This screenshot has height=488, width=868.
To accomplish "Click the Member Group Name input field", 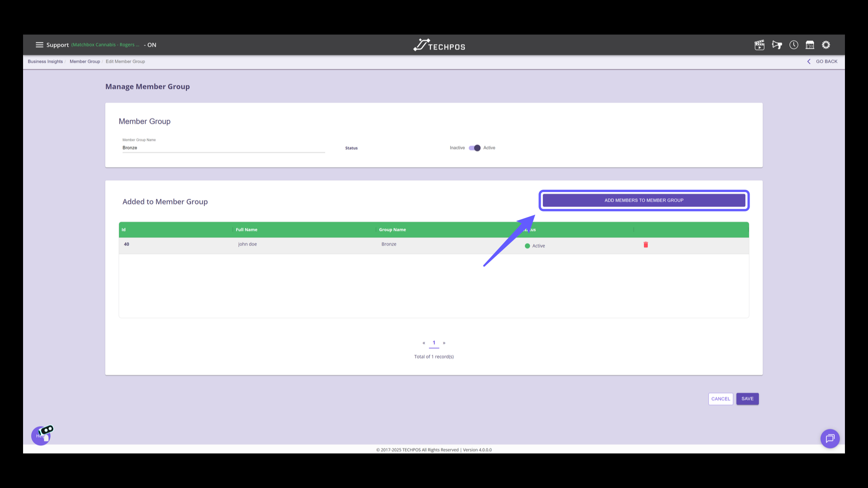I will coord(223,148).
